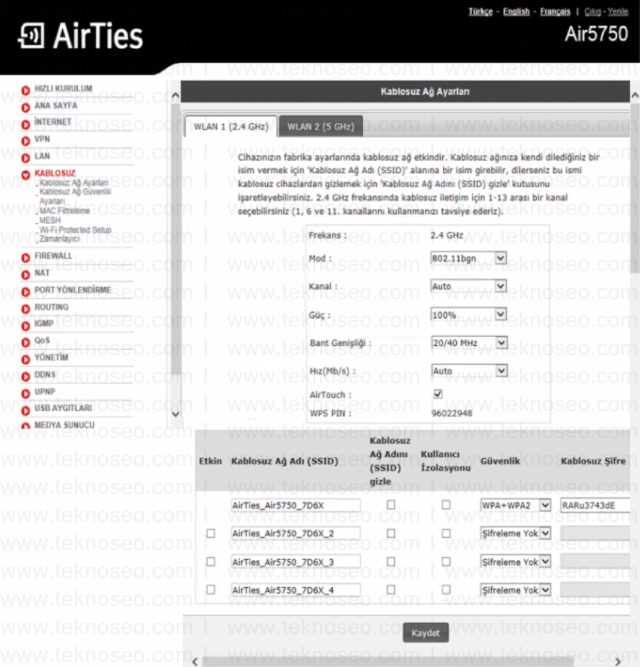Open Kablosuz Ağ Güvenlik Ayarları submenu

coord(75,196)
